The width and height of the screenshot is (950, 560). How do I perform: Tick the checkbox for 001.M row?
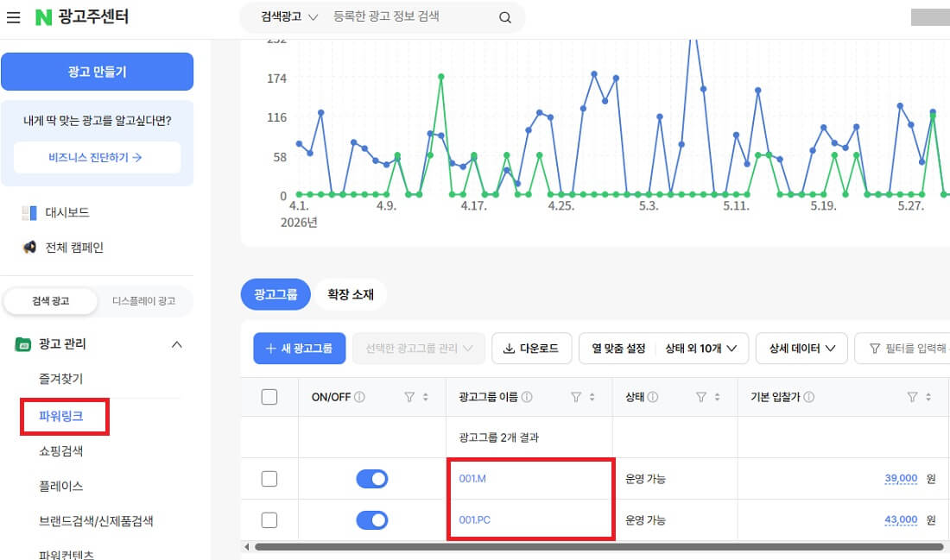tap(269, 479)
